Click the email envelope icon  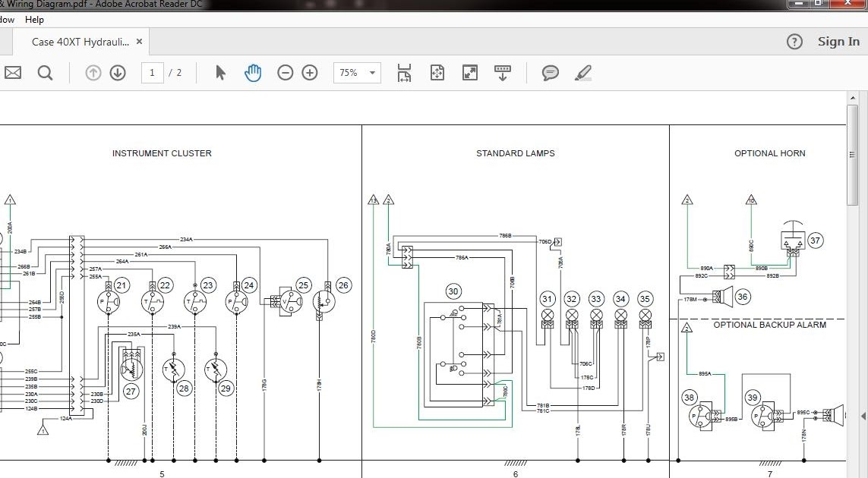click(x=12, y=73)
